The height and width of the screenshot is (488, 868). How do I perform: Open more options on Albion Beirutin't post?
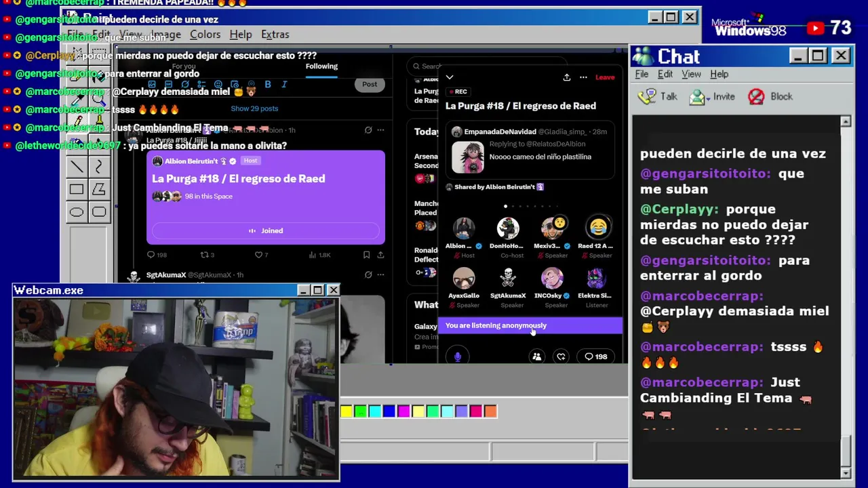[x=380, y=130]
